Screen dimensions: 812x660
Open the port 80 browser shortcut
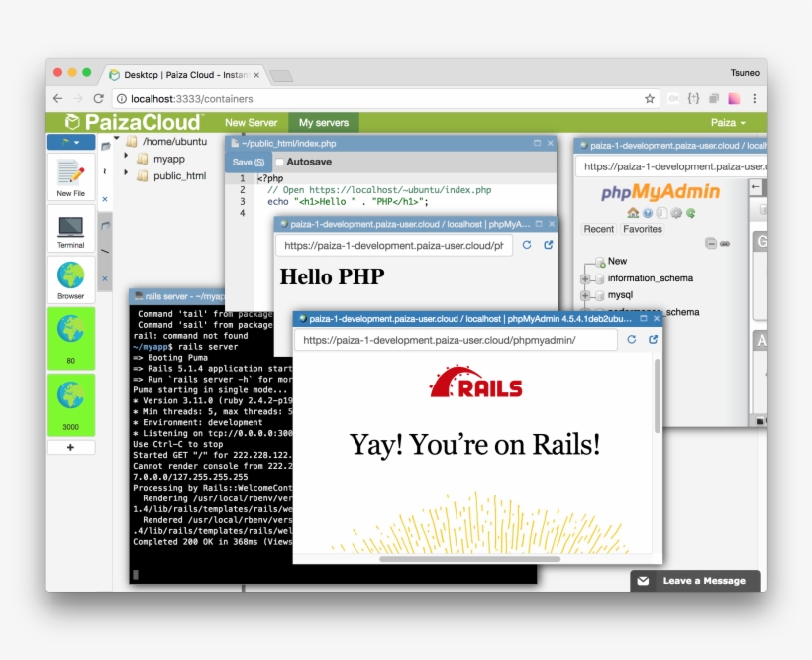coord(71,338)
